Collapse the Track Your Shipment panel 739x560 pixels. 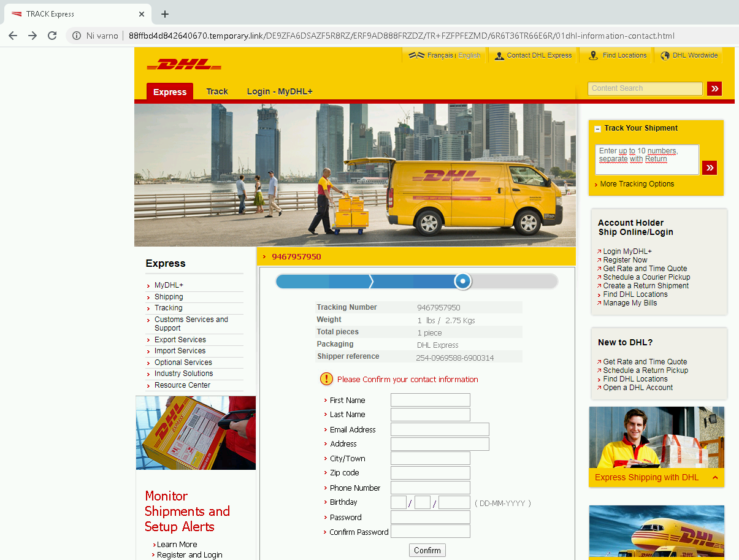click(x=598, y=129)
